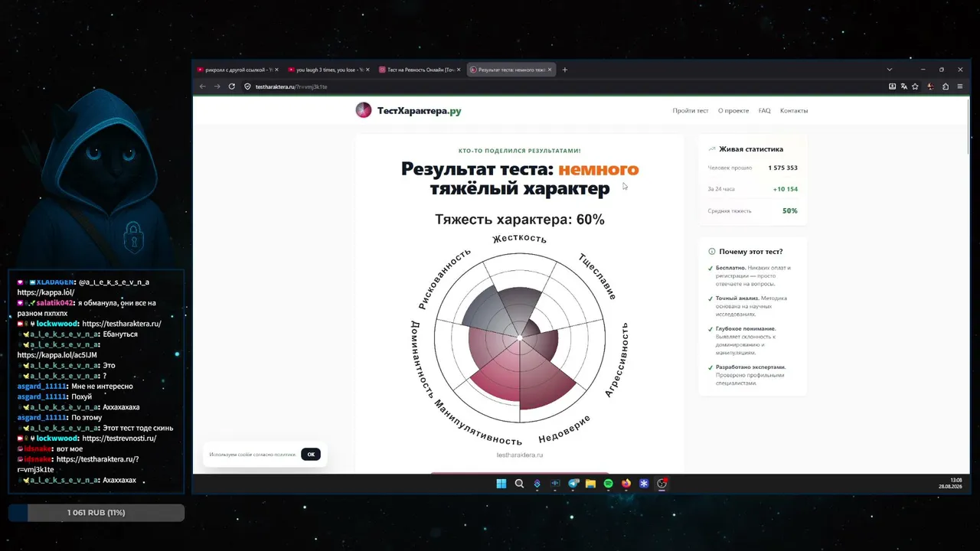This screenshot has height=551, width=980.
Task: Click the install-app icon in address bar
Action: (892, 86)
